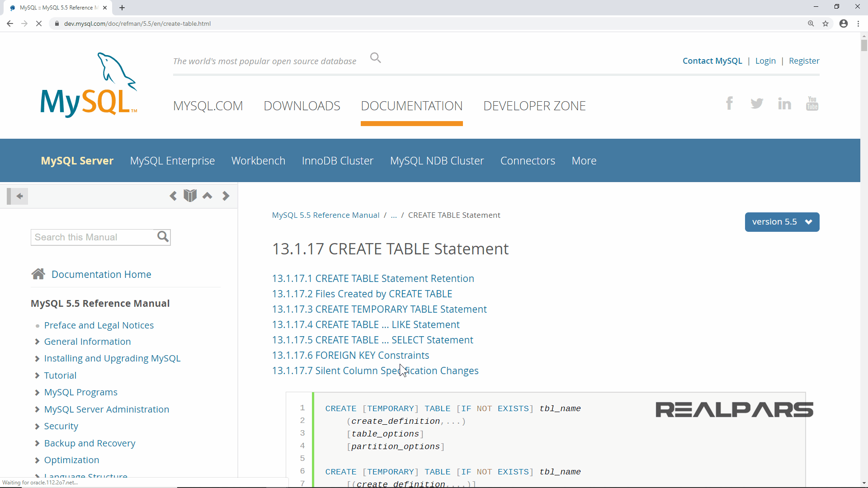Expand Backup and Recovery node

37,444
